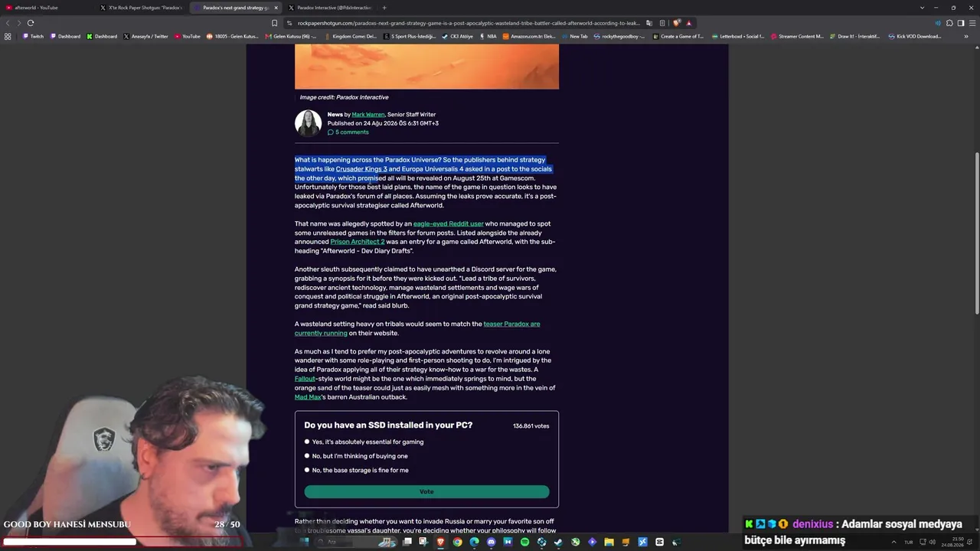Follow the 'eagle-eyed Reddit user' link

point(448,223)
